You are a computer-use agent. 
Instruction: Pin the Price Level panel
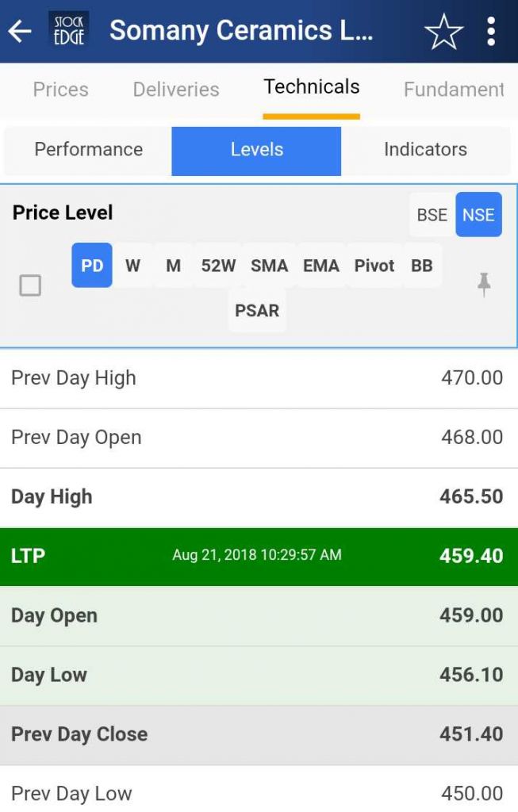(485, 285)
